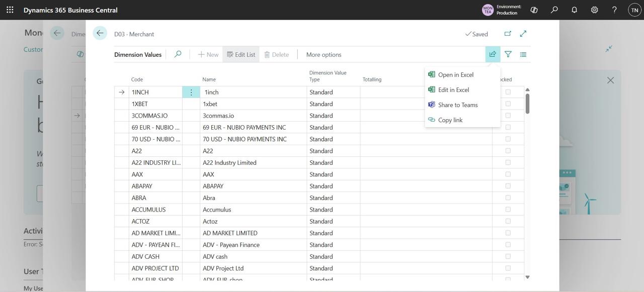
Task: Toggle Blocked checkbox for ABAPAY
Action: (508, 186)
